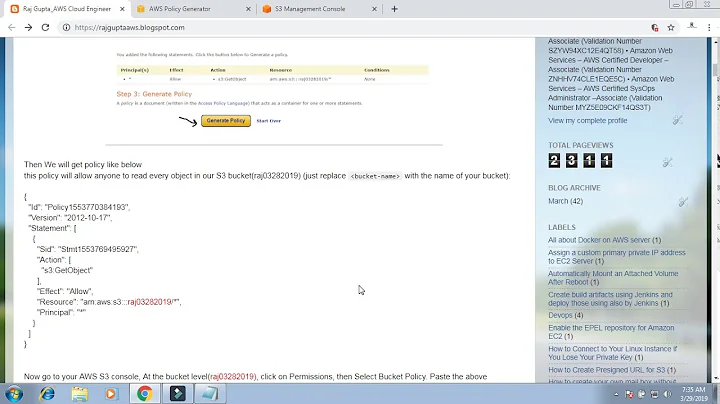Open the Chrome three-dot menu

pos(709,28)
